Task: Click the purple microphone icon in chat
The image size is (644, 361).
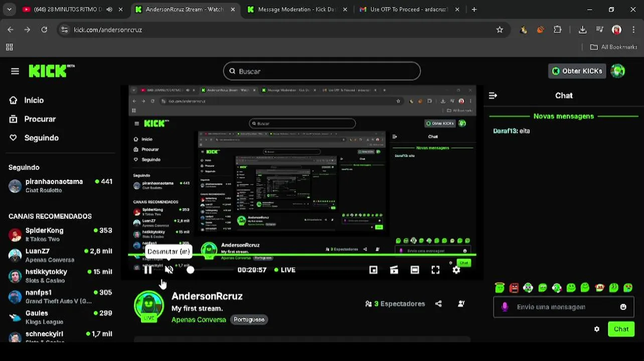Action: coord(505,307)
